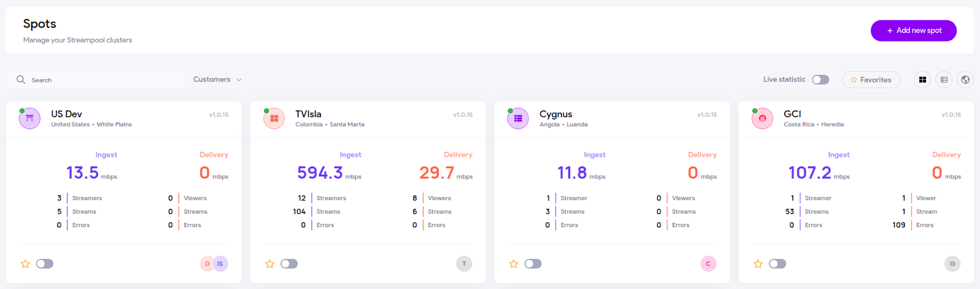Screen dimensions: 980x289
Task: Open the US Dev spot title
Action: point(66,114)
